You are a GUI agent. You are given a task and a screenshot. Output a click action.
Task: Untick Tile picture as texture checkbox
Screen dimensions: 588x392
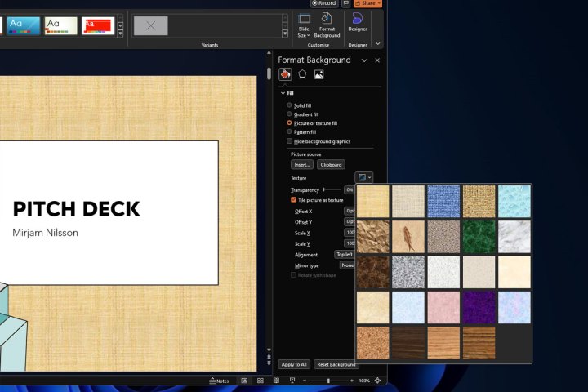pyautogui.click(x=294, y=199)
